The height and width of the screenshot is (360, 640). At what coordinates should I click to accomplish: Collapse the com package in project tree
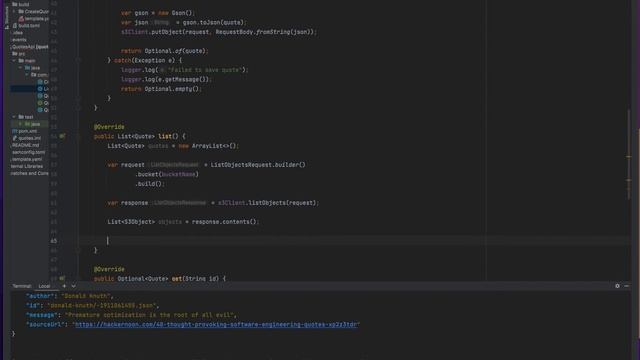tap(27, 75)
